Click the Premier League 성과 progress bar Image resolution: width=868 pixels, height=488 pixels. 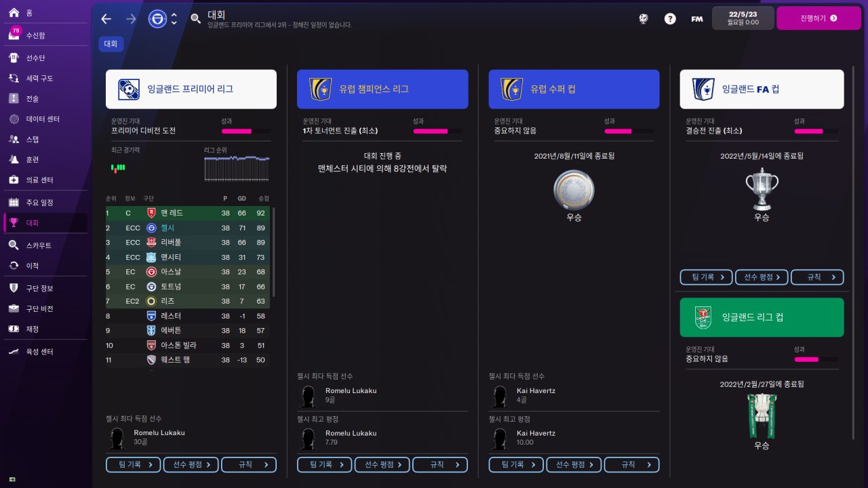[x=246, y=131]
